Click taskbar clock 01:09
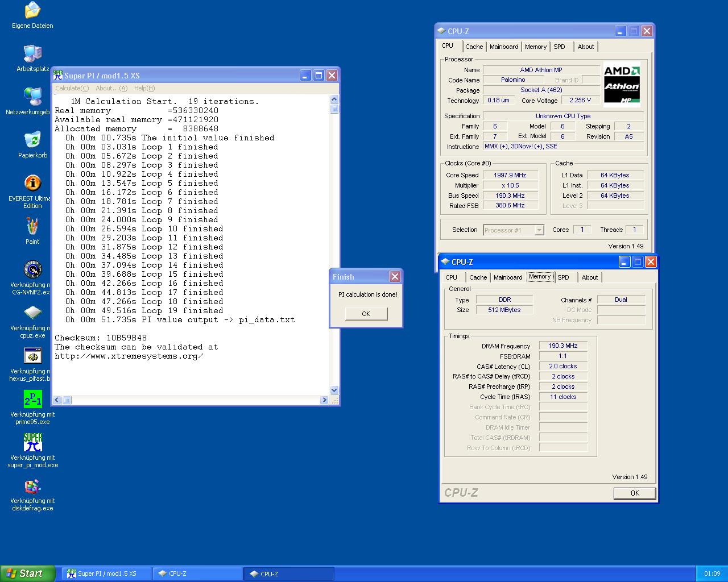The height and width of the screenshot is (582, 728). tap(712, 573)
